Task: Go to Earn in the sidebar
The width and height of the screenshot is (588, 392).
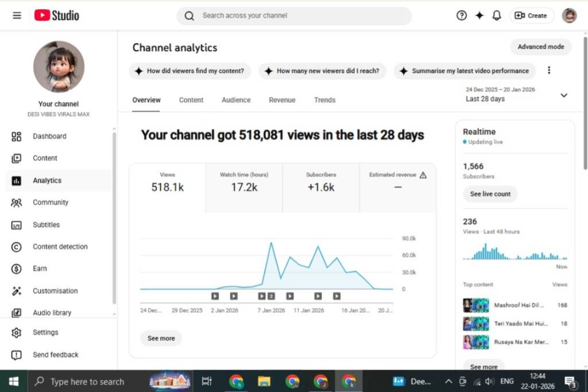Action: tap(40, 269)
